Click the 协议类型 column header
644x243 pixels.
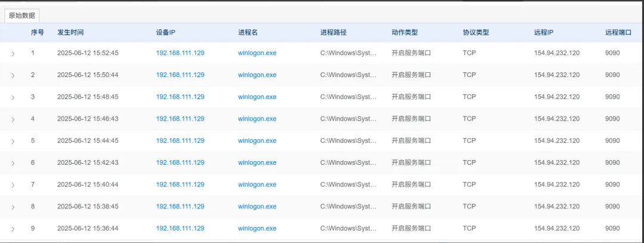[x=476, y=32]
